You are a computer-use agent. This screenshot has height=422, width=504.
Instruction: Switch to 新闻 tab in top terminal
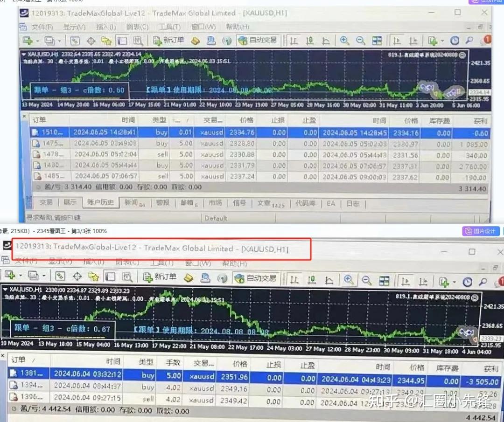pos(134,203)
